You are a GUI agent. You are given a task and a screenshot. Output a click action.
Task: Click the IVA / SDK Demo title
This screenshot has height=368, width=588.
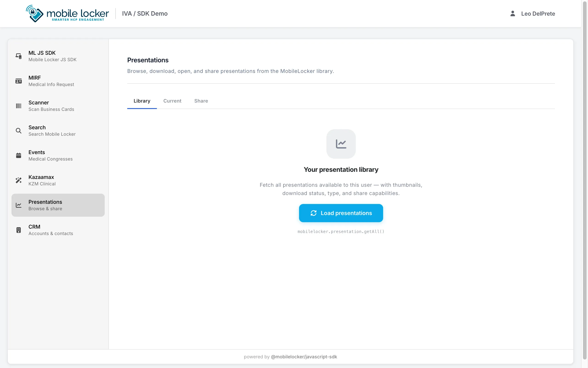click(145, 14)
